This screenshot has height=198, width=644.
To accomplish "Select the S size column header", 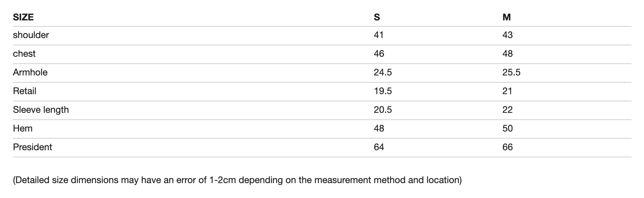I will (377, 17).
